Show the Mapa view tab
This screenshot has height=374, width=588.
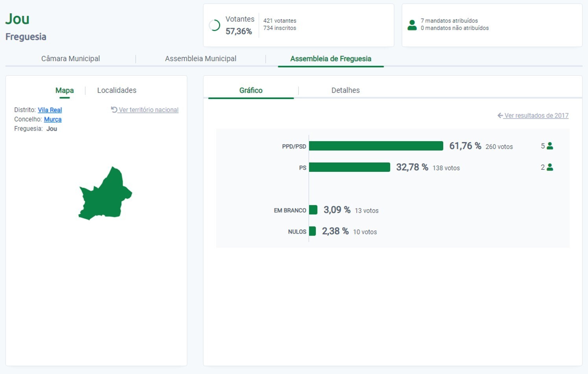pyautogui.click(x=65, y=90)
